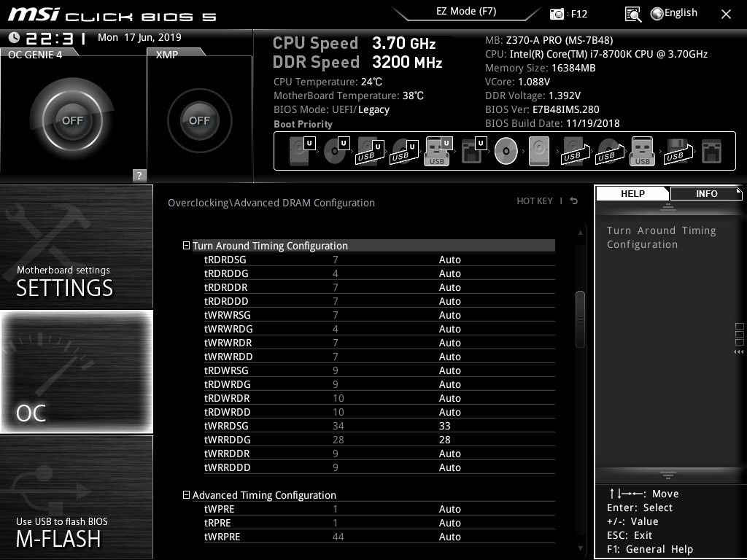Screen dimensions: 747x560
Task: Toggle the OC GENIE 4 OFF knob
Action: point(72,120)
